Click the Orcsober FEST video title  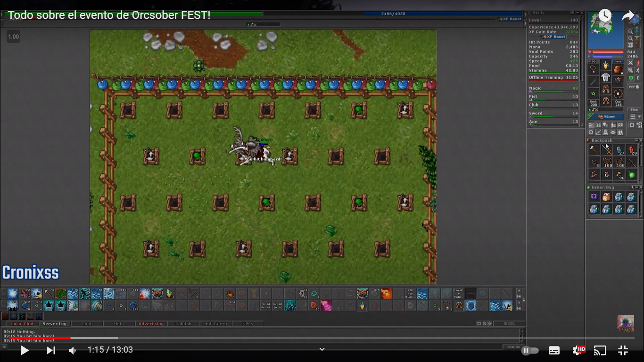pos(109,15)
